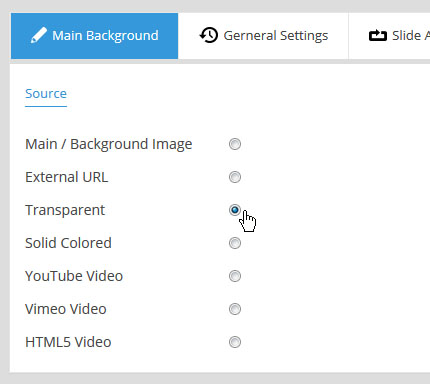
Task: Select the HTML5 Video radio button
Action: [x=235, y=342]
